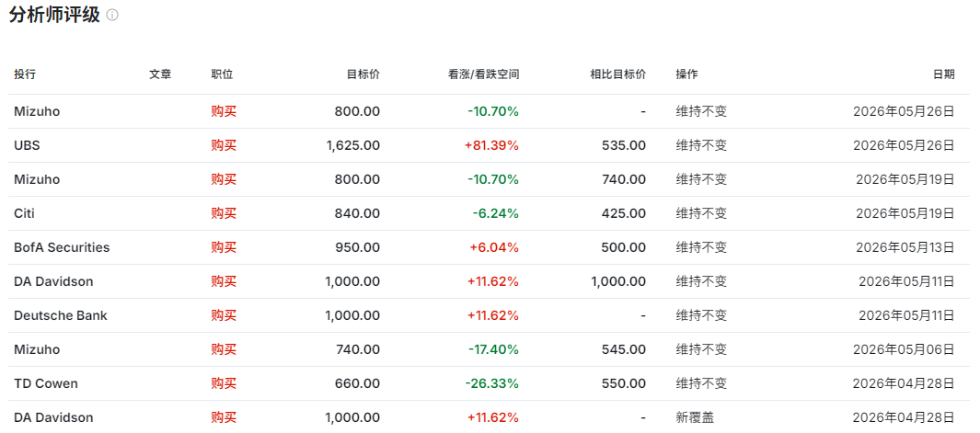Click the TD Cowen bank name

(46, 383)
